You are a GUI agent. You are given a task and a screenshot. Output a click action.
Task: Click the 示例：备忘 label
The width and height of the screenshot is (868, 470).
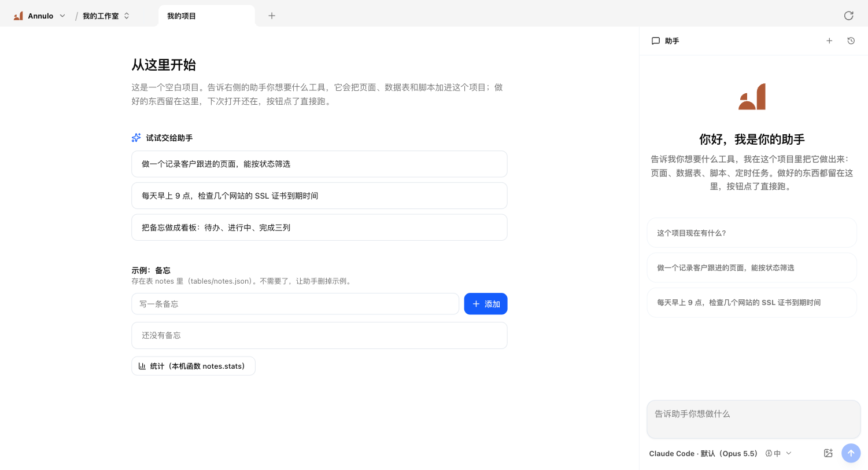click(151, 270)
